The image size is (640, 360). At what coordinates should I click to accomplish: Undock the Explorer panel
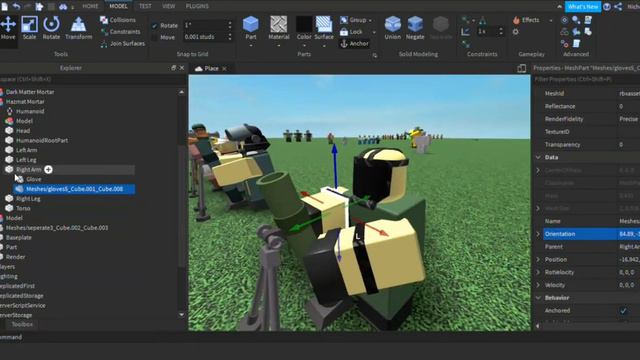[173, 68]
